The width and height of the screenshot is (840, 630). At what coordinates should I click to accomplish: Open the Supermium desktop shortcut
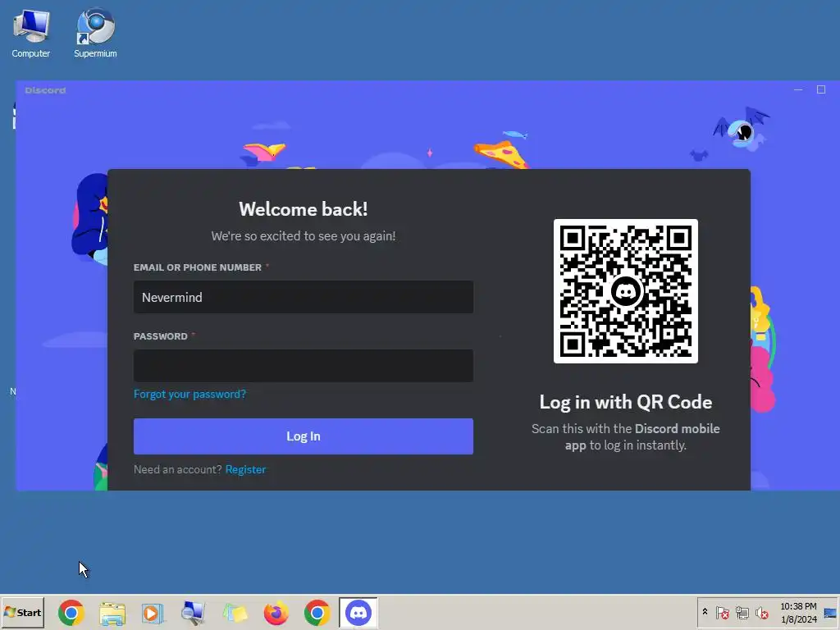(95, 33)
